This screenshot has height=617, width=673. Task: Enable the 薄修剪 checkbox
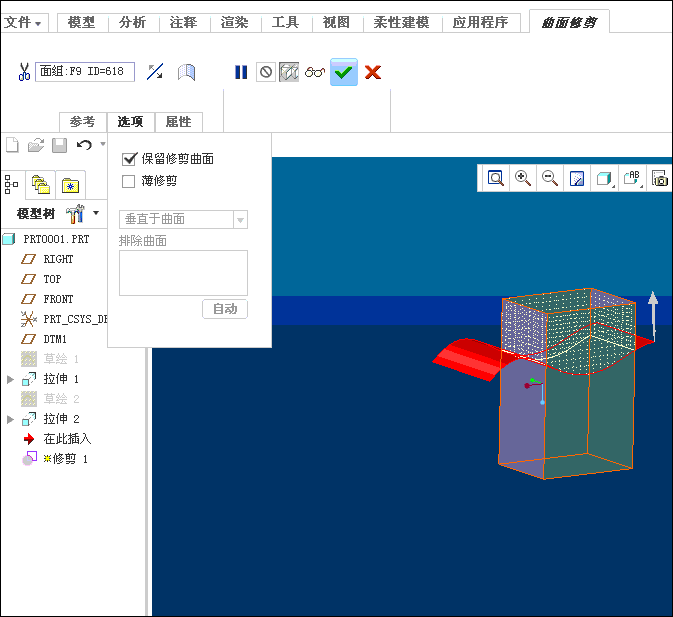coord(128,181)
